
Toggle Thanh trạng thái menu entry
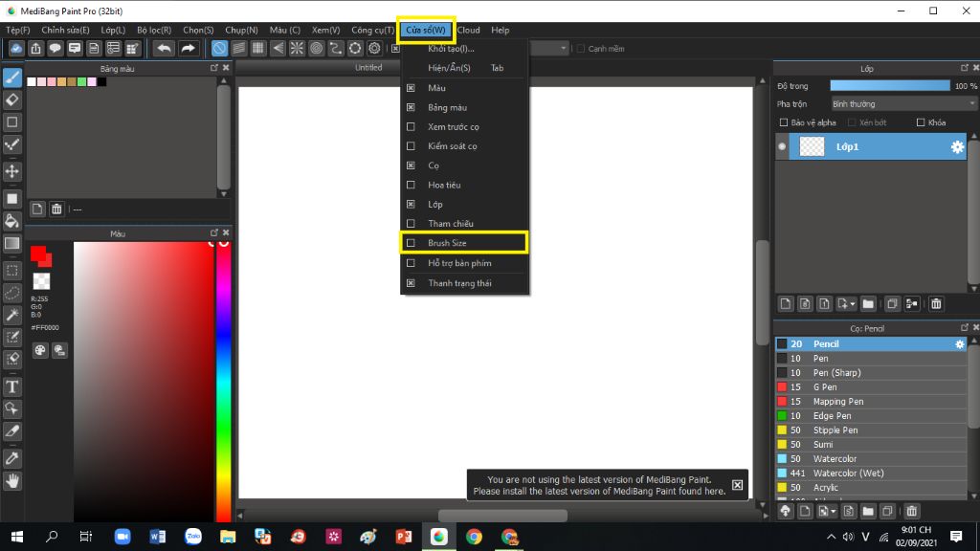pos(464,283)
